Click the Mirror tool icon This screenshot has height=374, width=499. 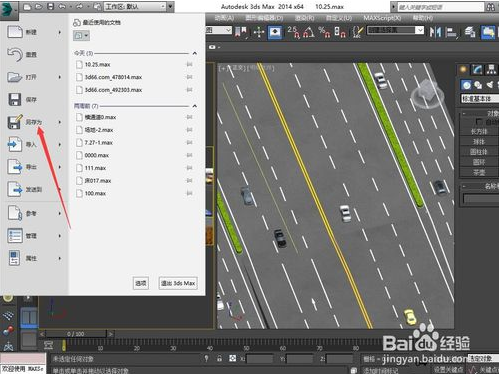click(435, 32)
